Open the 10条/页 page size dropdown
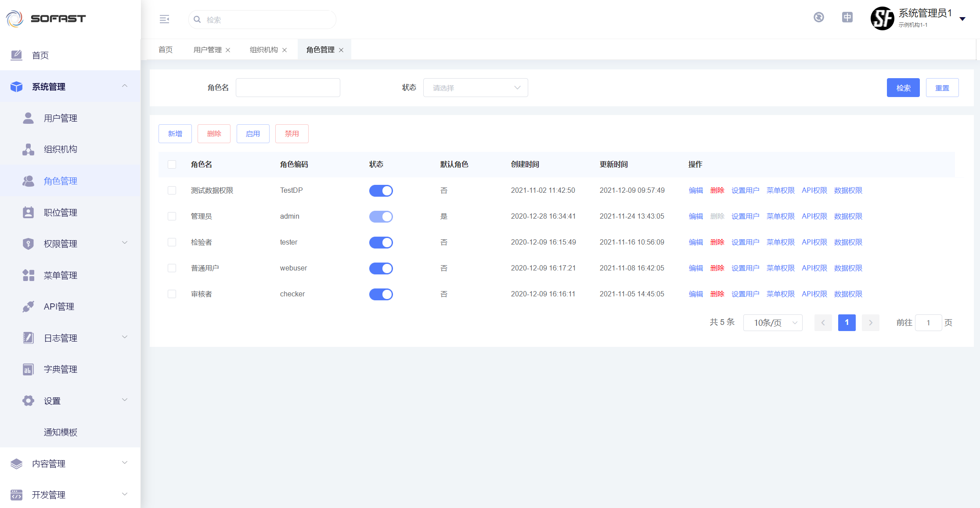The image size is (980, 508). pos(772,323)
